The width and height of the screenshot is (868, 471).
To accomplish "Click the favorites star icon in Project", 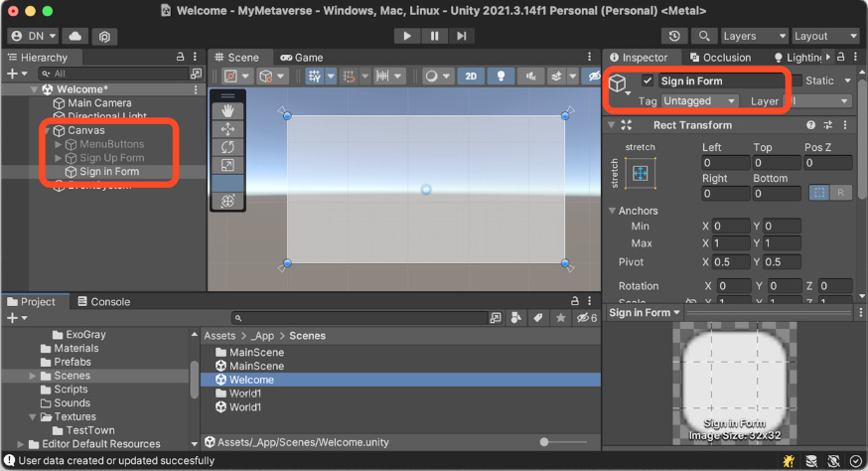I will [x=561, y=318].
